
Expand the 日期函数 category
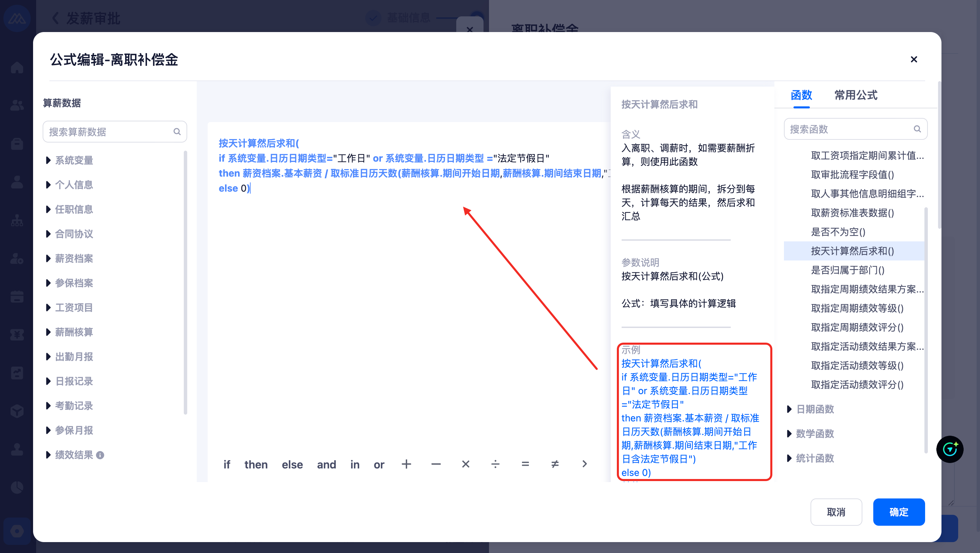point(789,409)
